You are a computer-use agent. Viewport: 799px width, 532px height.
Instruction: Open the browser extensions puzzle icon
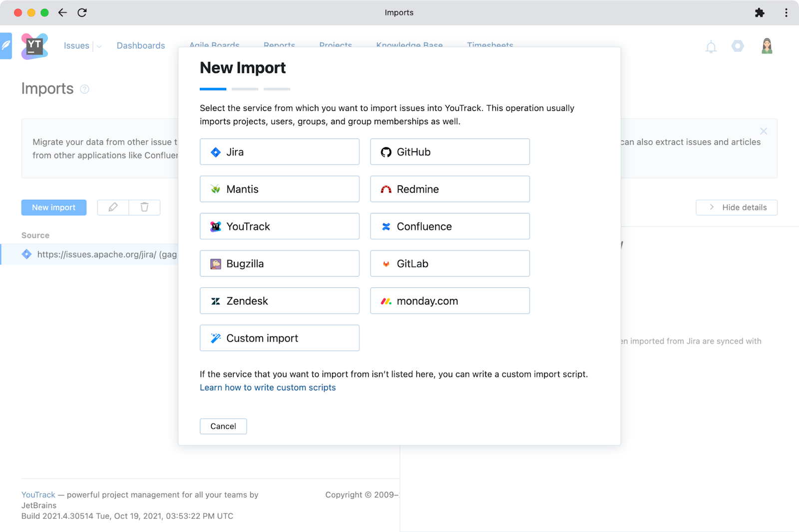coord(760,12)
